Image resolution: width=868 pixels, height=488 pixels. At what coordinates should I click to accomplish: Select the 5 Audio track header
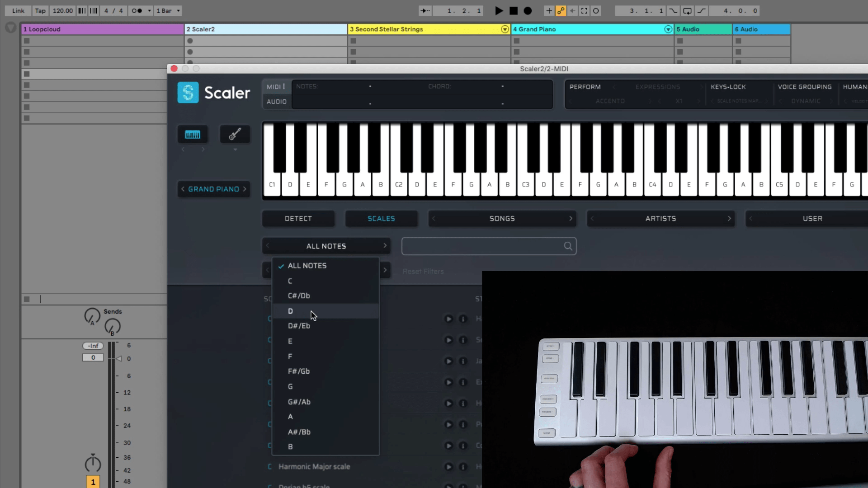703,29
